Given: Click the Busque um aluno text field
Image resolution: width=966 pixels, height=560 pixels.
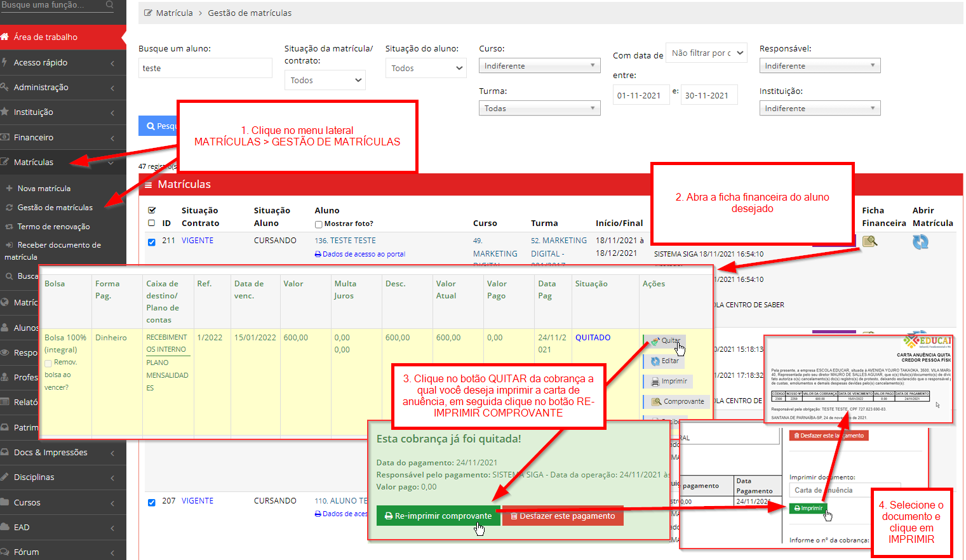Looking at the screenshot, I should click(205, 69).
